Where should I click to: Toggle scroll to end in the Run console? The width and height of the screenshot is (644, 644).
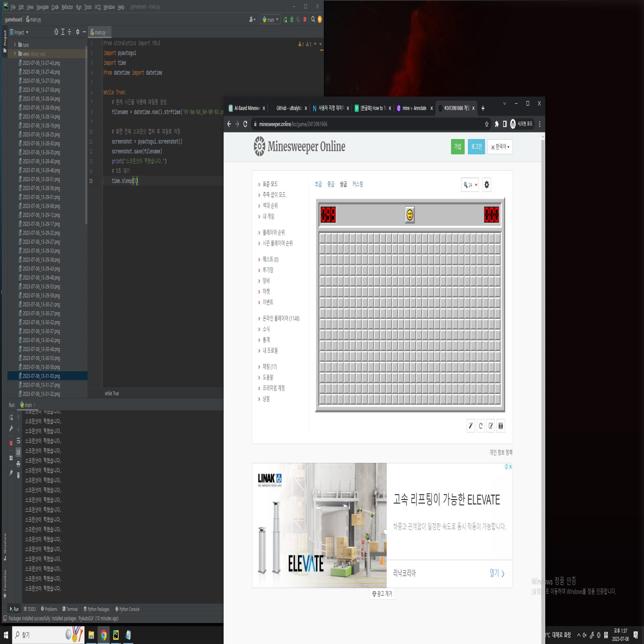pyautogui.click(x=18, y=452)
